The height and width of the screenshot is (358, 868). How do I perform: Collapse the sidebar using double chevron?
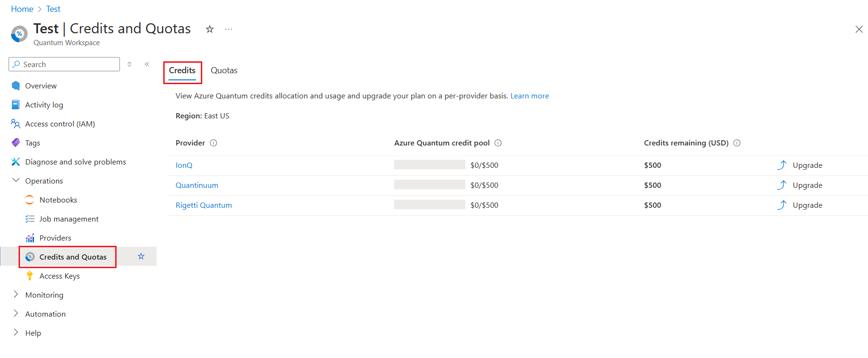coord(147,64)
